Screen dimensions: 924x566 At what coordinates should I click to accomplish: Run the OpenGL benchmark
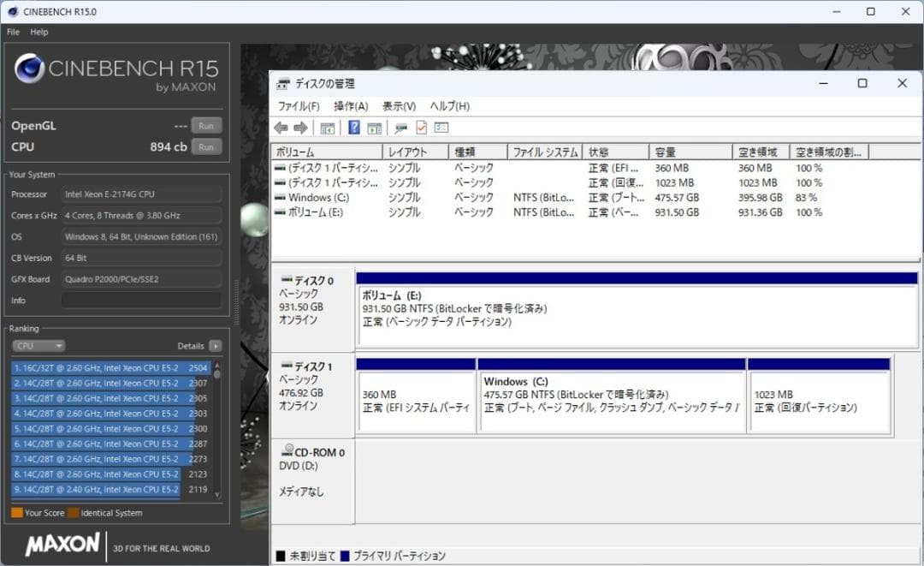click(x=205, y=125)
